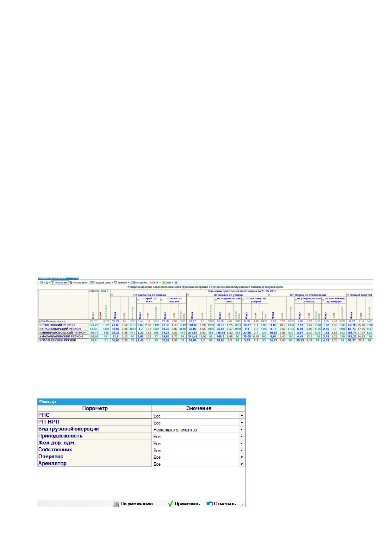Click Отменить button in filter
This screenshot has height=555, width=392.
221,504
